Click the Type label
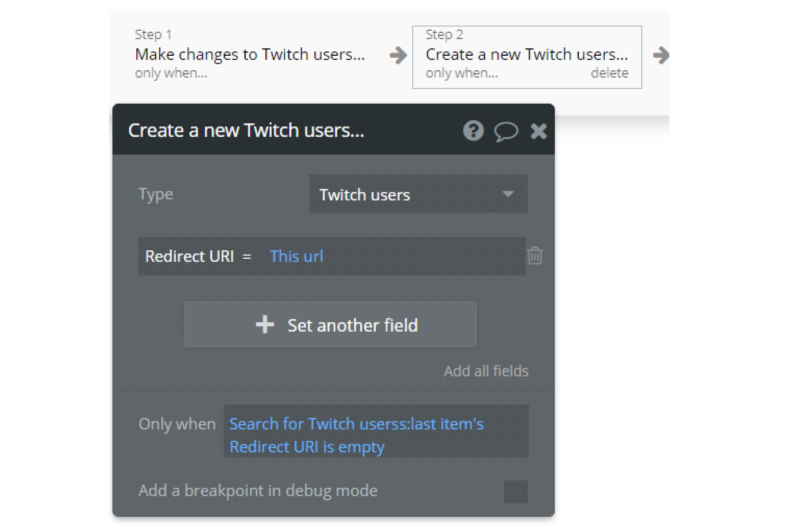The image size is (787, 532). click(156, 194)
